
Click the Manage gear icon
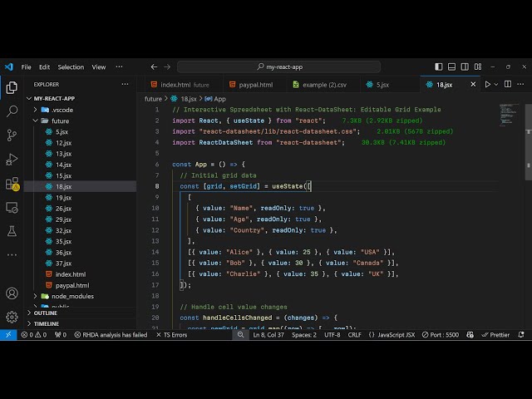(12, 317)
